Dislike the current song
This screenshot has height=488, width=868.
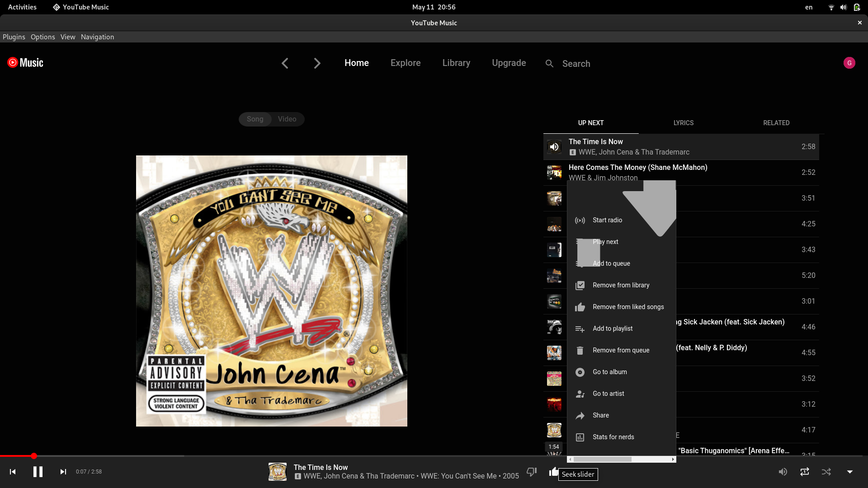(x=532, y=471)
